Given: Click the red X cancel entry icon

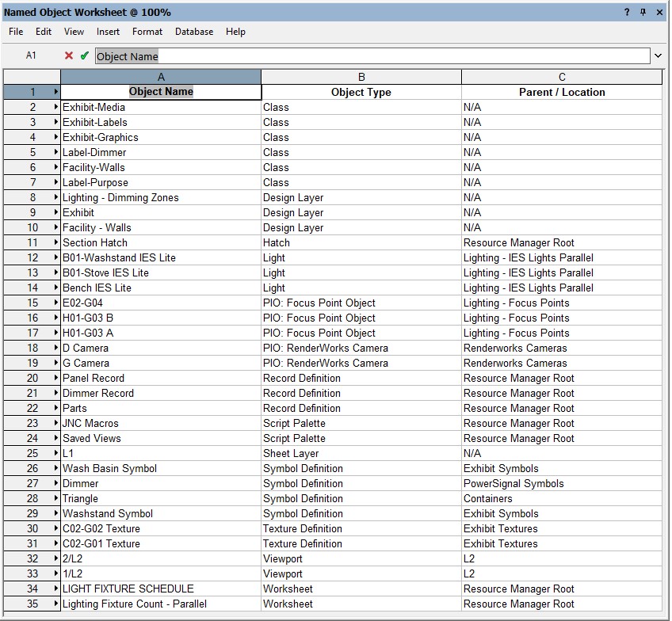Looking at the screenshot, I should tap(69, 55).
